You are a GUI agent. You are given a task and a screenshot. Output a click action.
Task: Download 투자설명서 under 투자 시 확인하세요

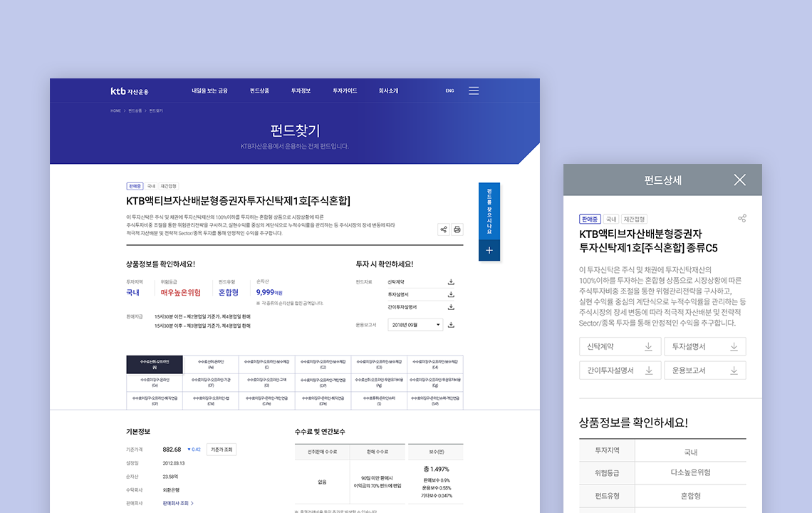[x=451, y=294]
